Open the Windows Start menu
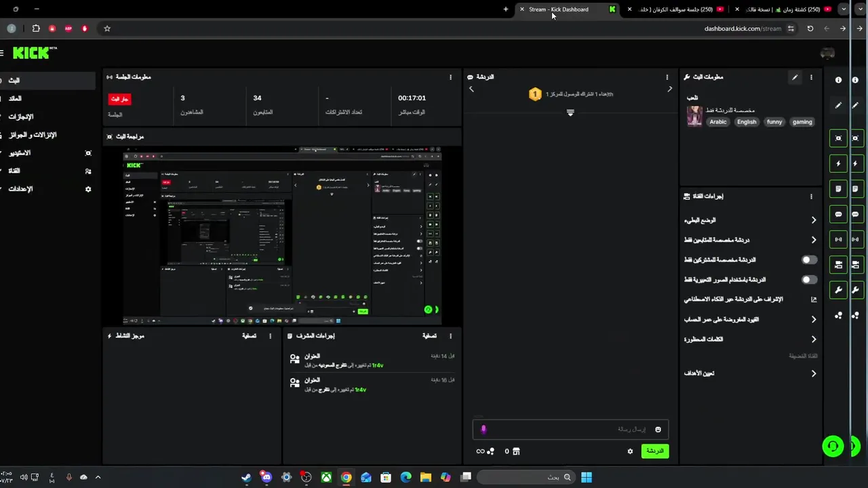 [587, 477]
